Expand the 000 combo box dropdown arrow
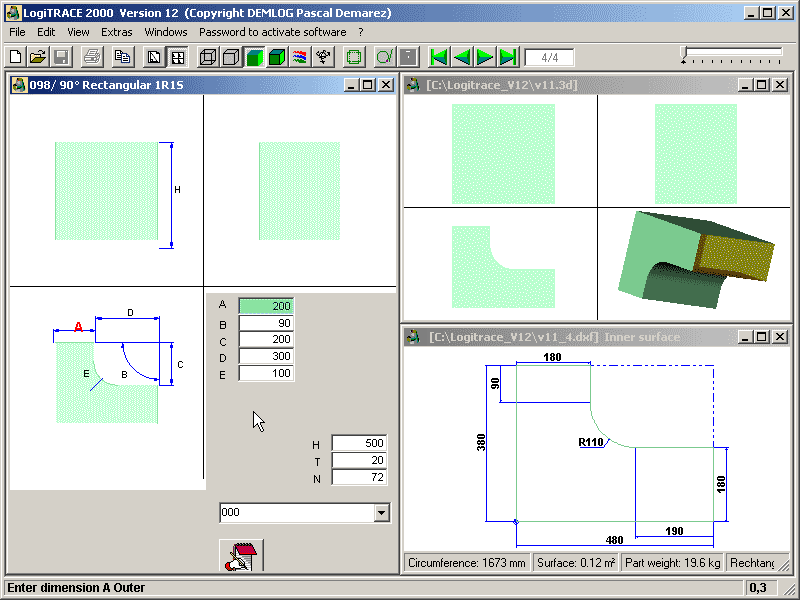The height and width of the screenshot is (600, 800). [x=381, y=513]
